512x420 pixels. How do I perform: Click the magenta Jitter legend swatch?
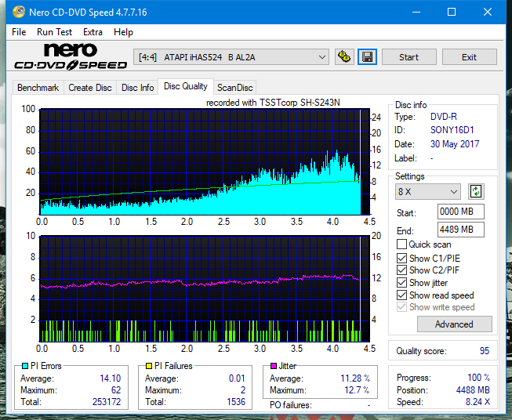274,366
